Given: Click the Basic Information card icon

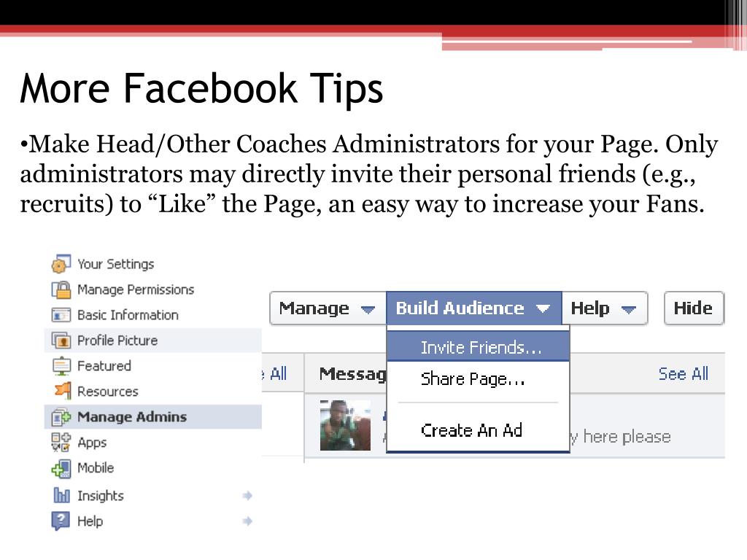Looking at the screenshot, I should (x=61, y=315).
